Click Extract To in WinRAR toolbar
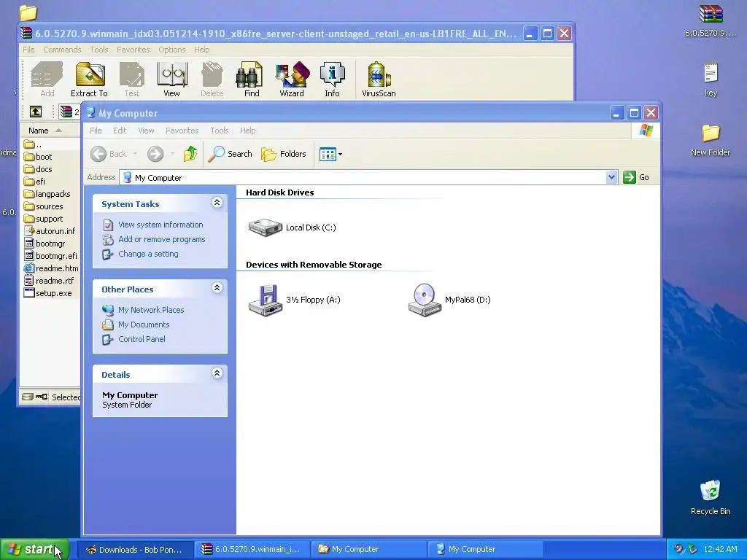Image resolution: width=747 pixels, height=560 pixels. pos(90,80)
